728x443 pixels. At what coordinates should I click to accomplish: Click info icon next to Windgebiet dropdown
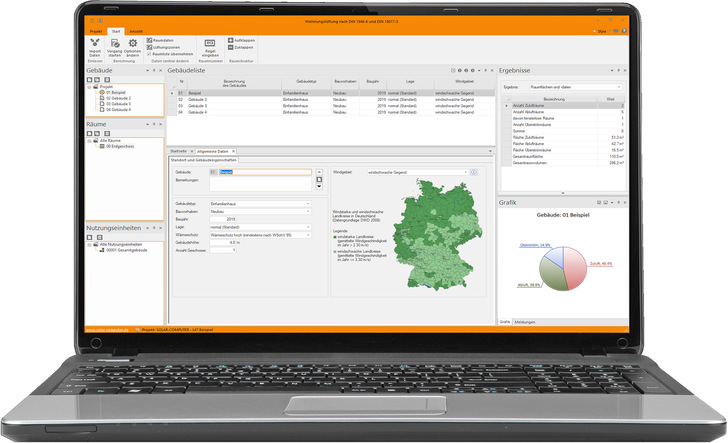[472, 172]
